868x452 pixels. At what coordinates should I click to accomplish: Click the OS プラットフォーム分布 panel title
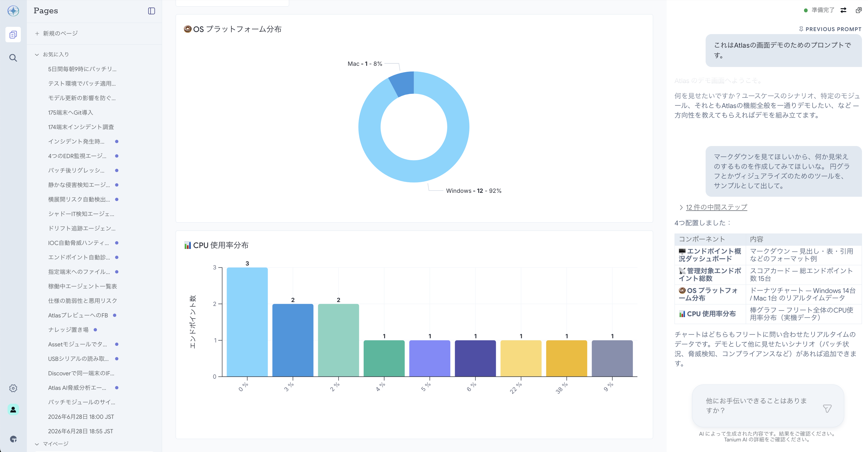pyautogui.click(x=232, y=29)
